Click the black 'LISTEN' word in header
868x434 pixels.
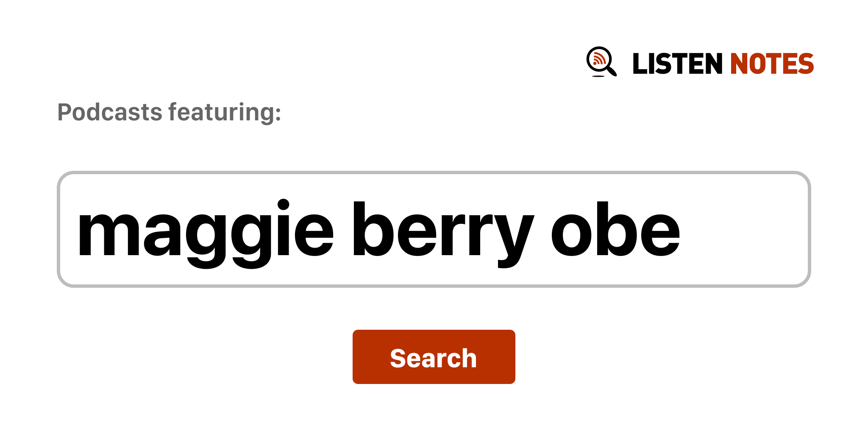click(677, 64)
